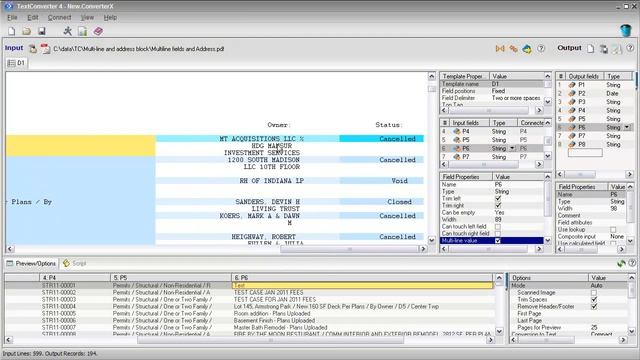The height and width of the screenshot is (360, 640).
Task: Click the chart report toolbar icon
Action: tap(82, 31)
